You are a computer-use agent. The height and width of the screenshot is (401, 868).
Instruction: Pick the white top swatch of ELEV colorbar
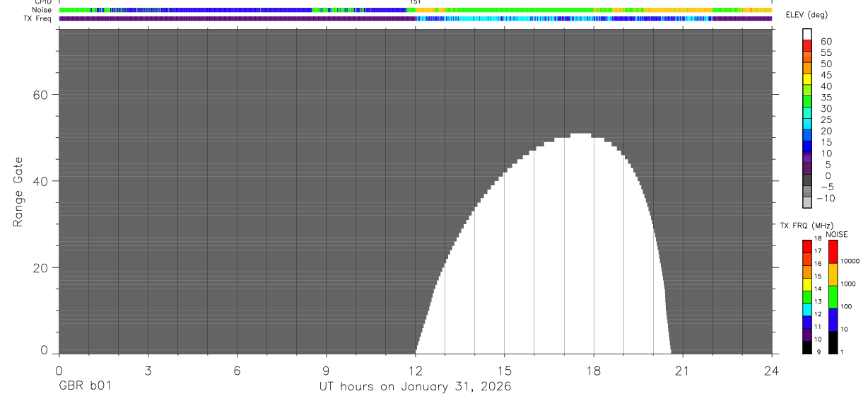click(807, 34)
